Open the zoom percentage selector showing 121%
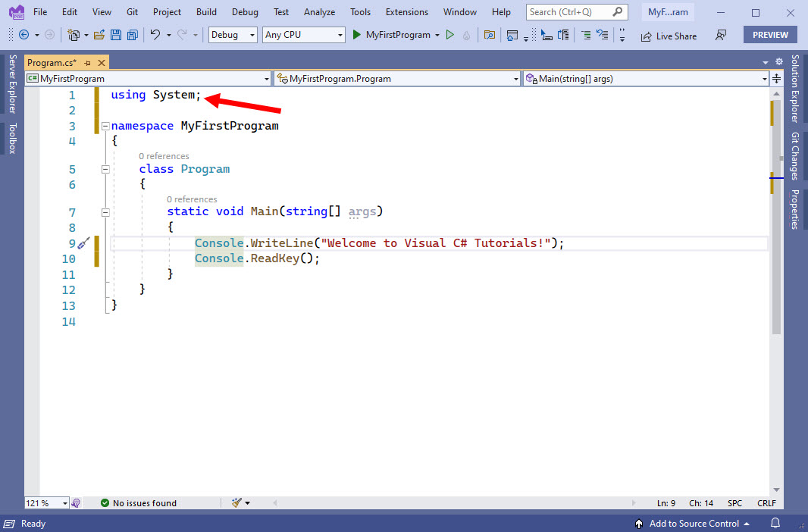Image resolution: width=808 pixels, height=532 pixels. point(46,502)
